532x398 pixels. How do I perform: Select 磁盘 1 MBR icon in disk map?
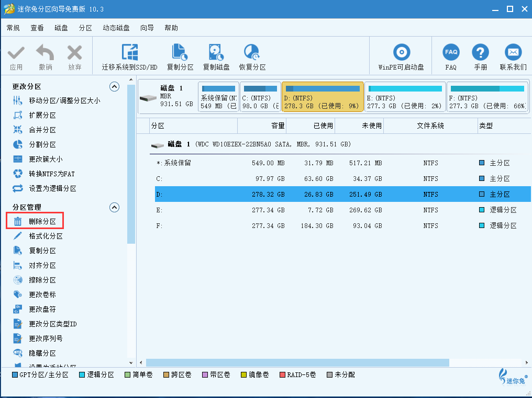(148, 98)
